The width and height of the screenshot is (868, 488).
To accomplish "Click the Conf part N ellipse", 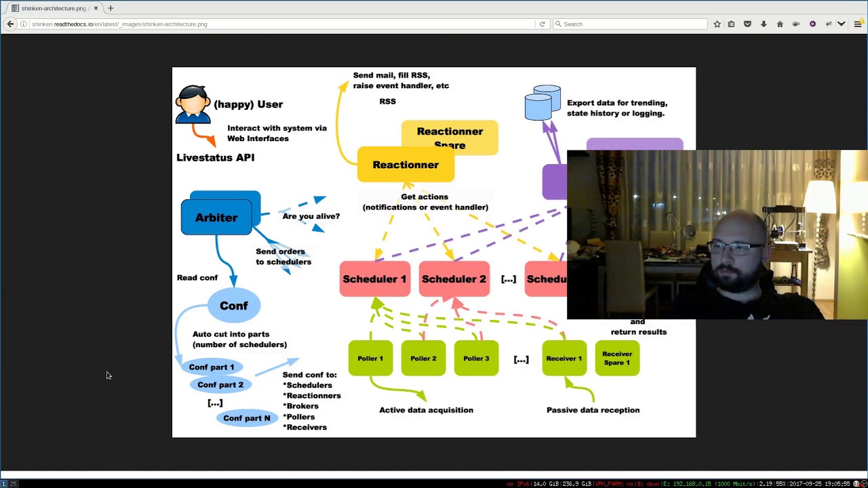I will click(x=247, y=418).
